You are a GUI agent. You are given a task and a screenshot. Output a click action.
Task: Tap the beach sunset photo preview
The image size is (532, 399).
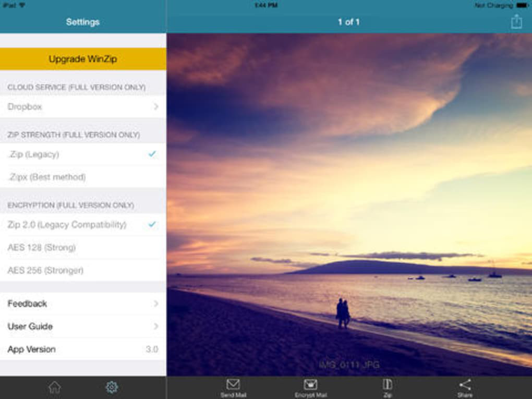(349, 204)
